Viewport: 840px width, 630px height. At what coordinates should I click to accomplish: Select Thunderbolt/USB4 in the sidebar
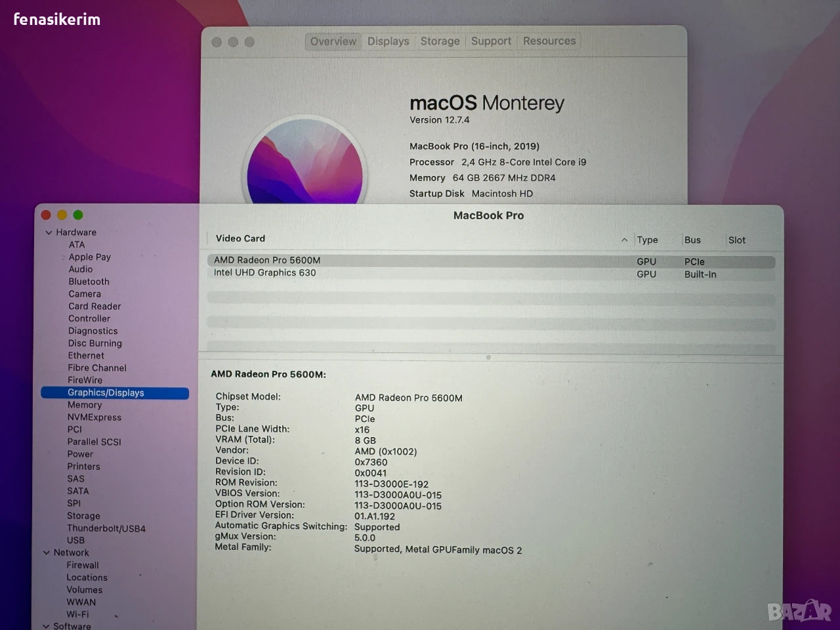tap(106, 528)
